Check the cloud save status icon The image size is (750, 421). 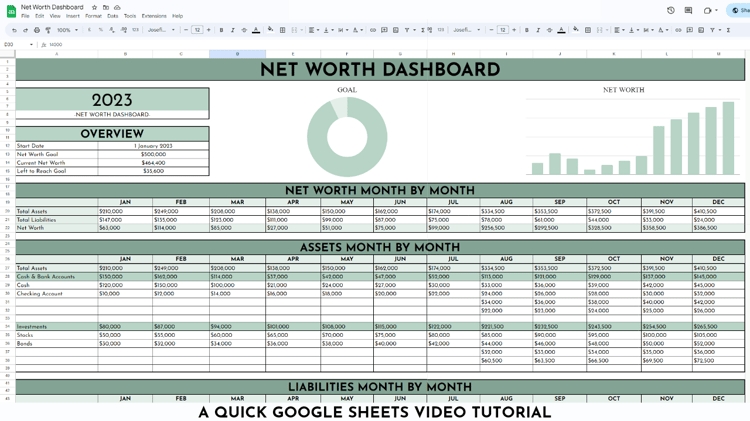point(117,7)
